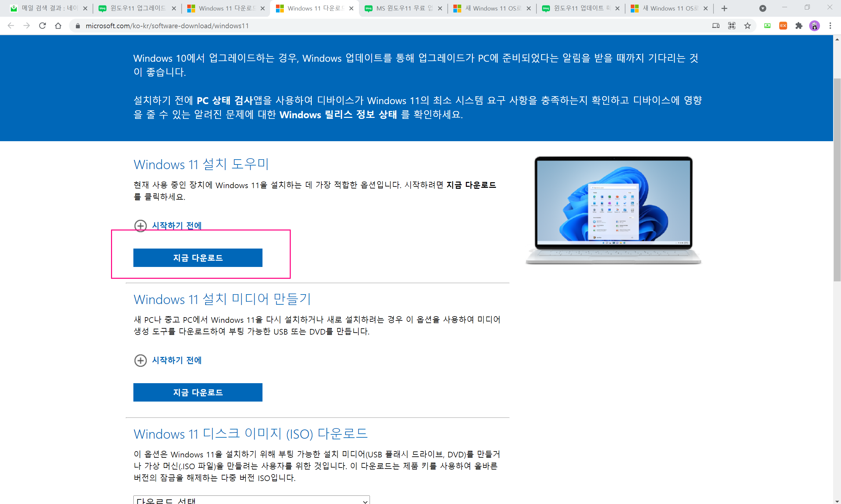Click the home icon in toolbar
The image size is (841, 504).
(58, 26)
